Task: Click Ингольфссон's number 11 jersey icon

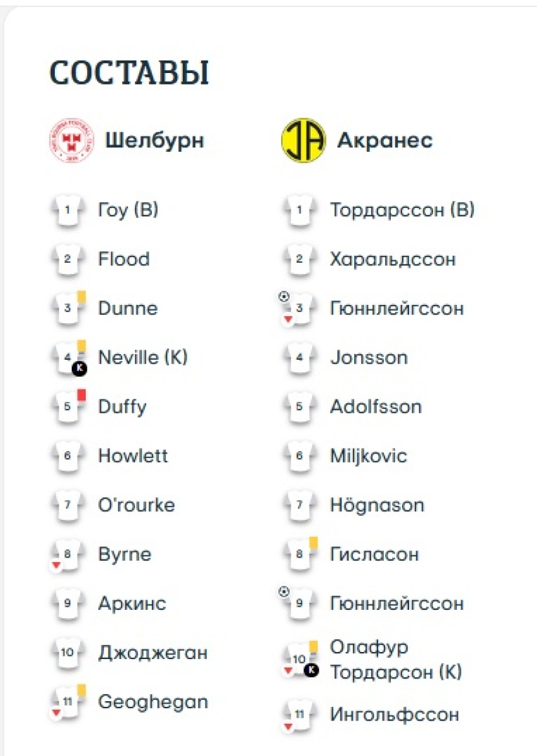Action: tap(299, 715)
